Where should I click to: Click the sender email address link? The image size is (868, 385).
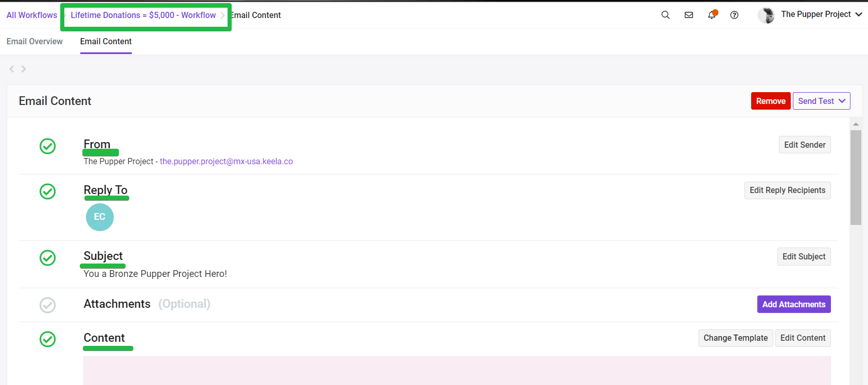(x=226, y=161)
